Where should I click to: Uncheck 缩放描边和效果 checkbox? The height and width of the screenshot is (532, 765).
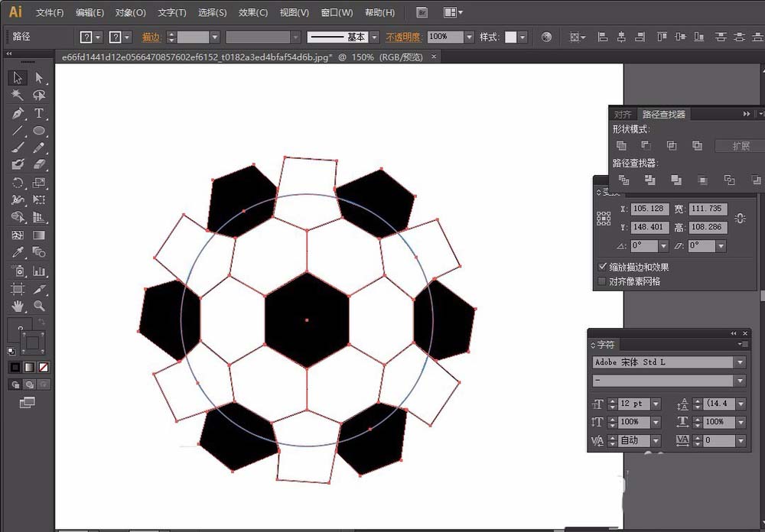tap(602, 267)
